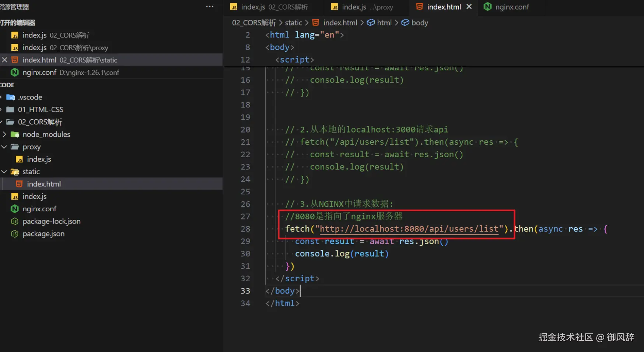Click the 02_CORS解析 folder icon in file tree
The height and width of the screenshot is (352, 644).
point(10,122)
